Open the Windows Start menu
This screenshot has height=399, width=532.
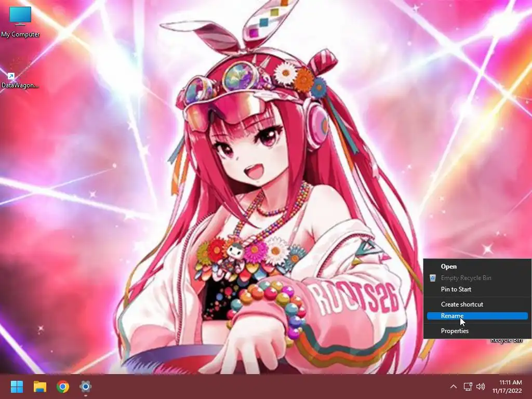pos(17,387)
